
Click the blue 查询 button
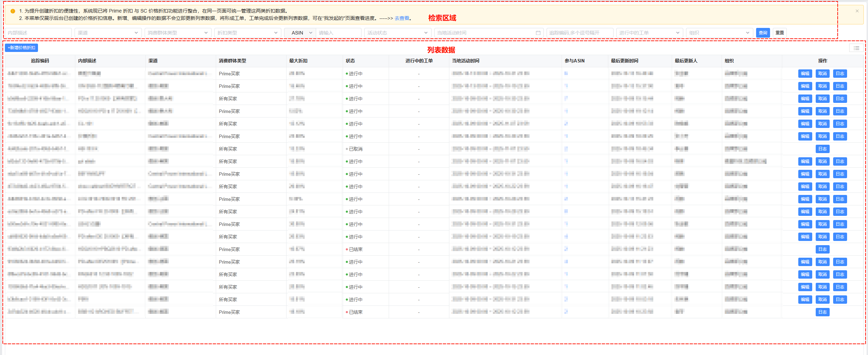(763, 33)
